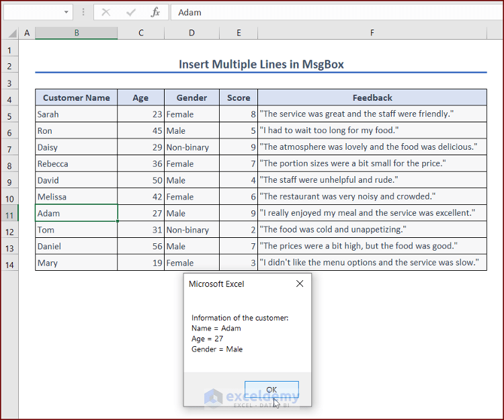Click OK in the Microsoft Excel message box
This screenshot has width=504, height=420.
click(271, 390)
